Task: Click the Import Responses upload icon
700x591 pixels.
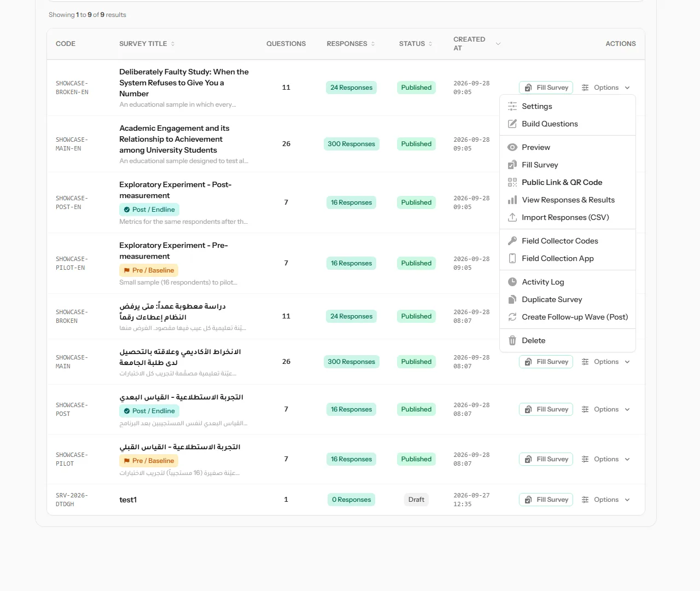Action: point(512,217)
